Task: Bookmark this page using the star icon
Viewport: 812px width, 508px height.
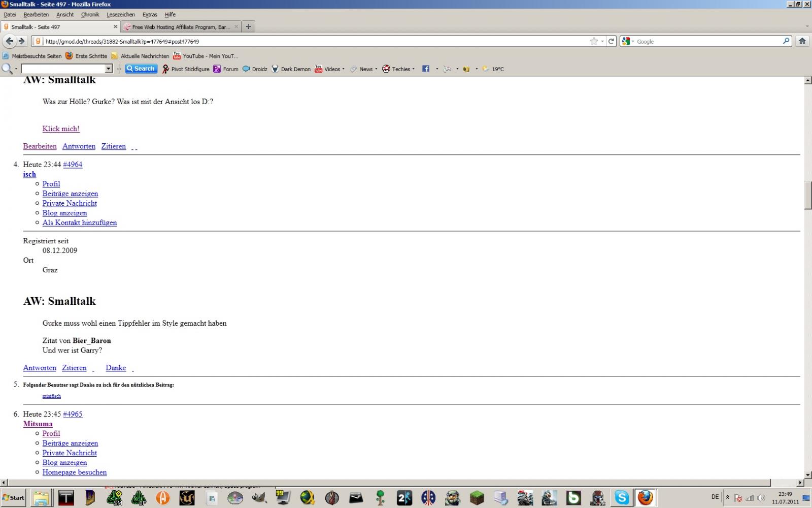Action: tap(594, 41)
